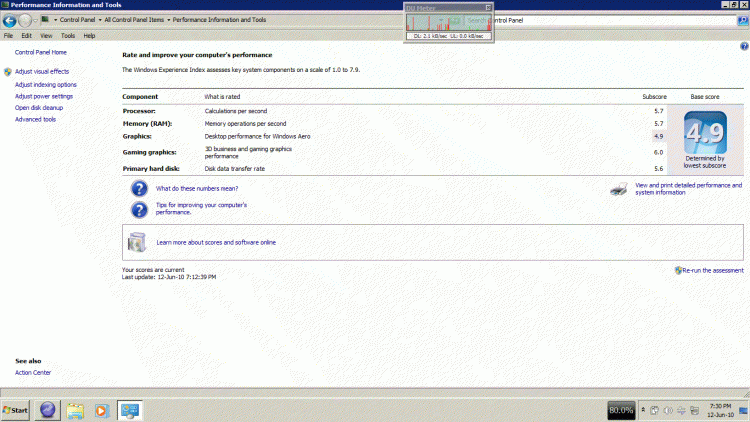Click the 4.9 base score badge

pyautogui.click(x=705, y=133)
